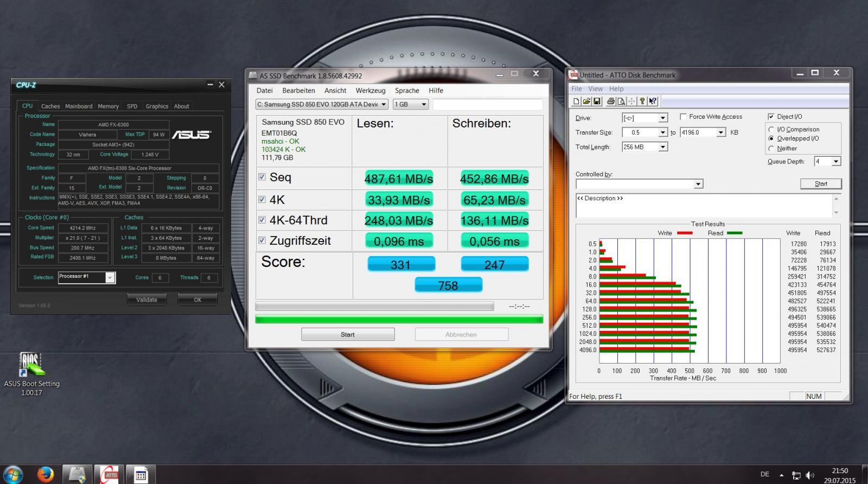Select the I/O Comparison radio button
Image resolution: width=868 pixels, height=484 pixels.
(x=771, y=129)
